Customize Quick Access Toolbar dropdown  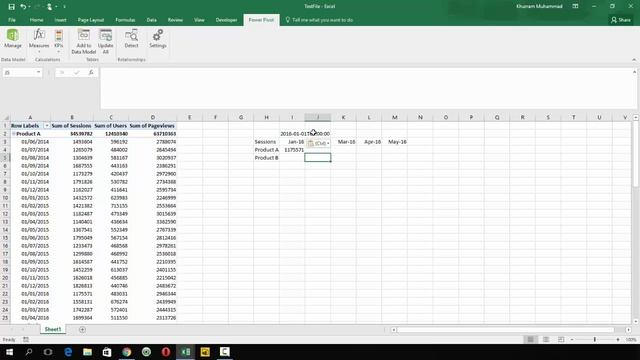click(x=64, y=7)
